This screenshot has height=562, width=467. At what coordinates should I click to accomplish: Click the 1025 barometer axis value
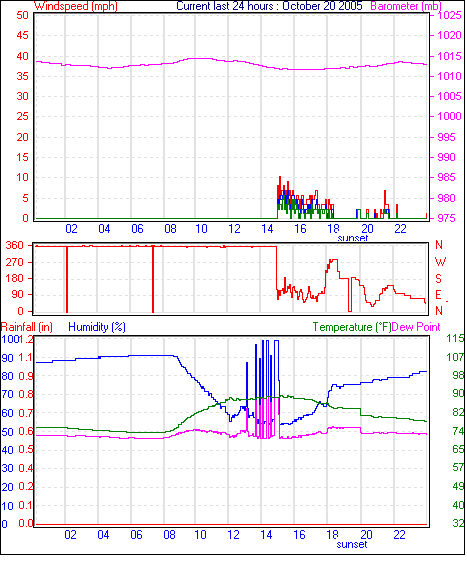[x=449, y=15]
